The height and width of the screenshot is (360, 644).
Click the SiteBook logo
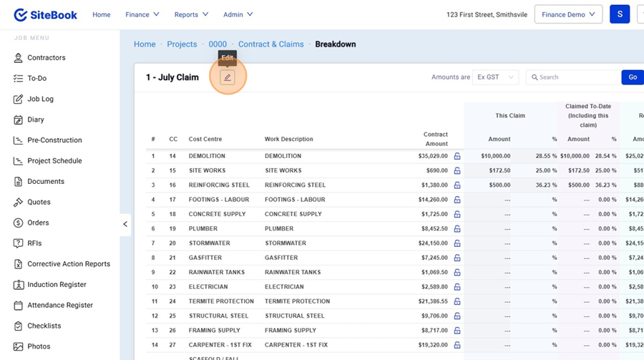click(x=46, y=15)
